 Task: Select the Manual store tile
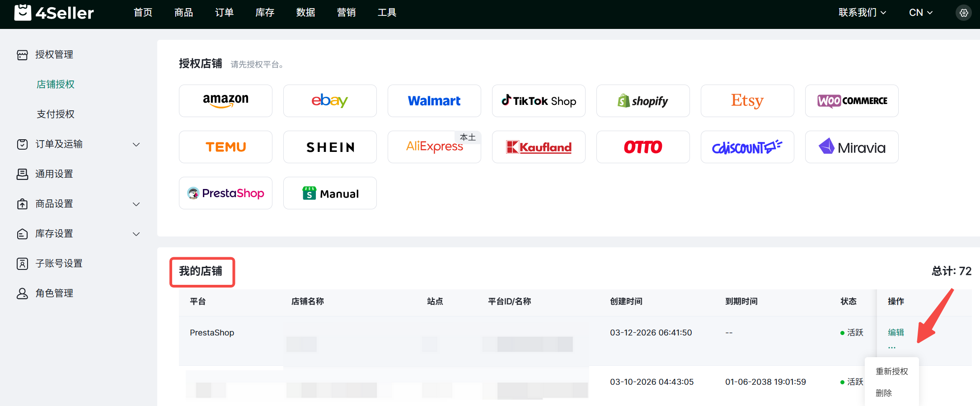[330, 193]
